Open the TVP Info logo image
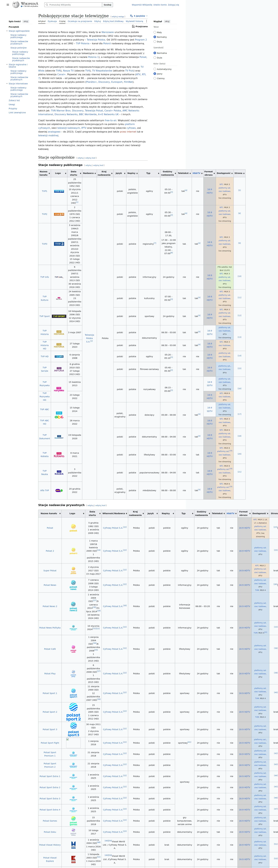This screenshot has height=868, width=278. (x=59, y=277)
